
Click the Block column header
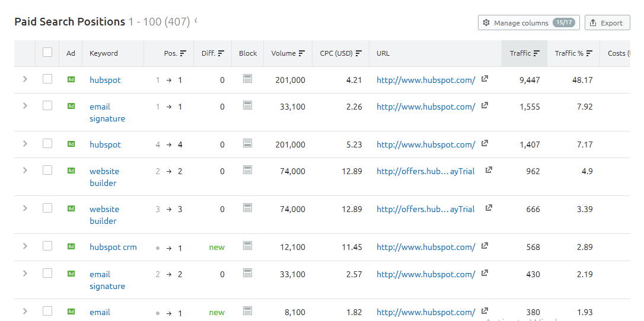(248, 53)
